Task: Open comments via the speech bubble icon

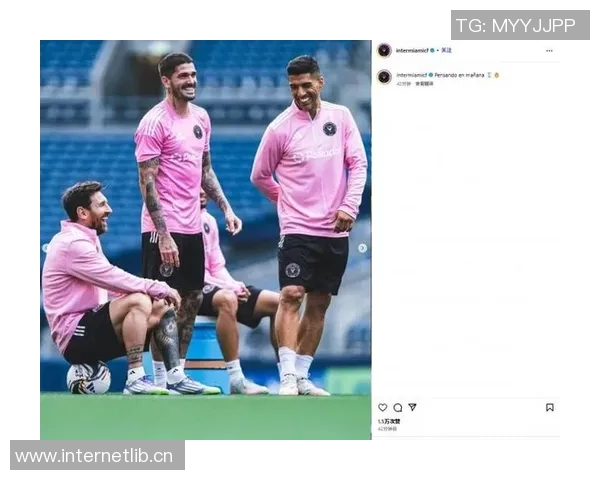Action: (398, 407)
